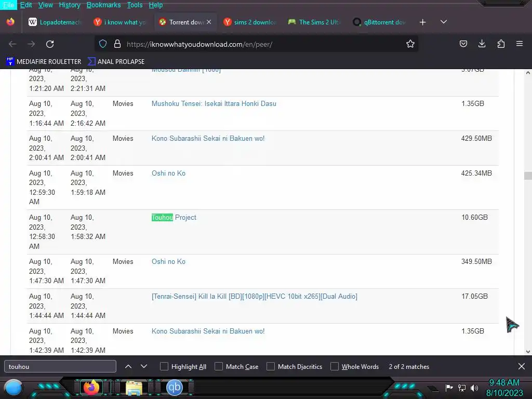Reload the current page
The width and height of the screenshot is (532, 399).
click(x=50, y=44)
